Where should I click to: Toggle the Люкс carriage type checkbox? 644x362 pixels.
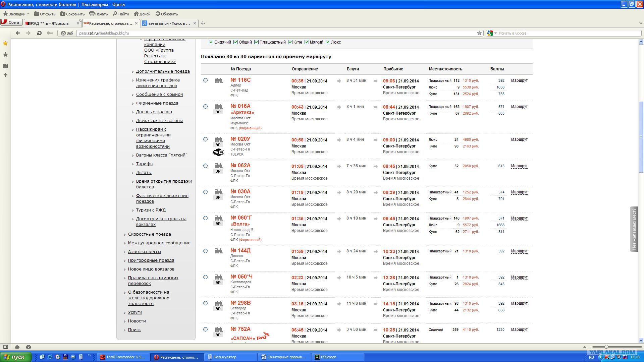click(328, 42)
